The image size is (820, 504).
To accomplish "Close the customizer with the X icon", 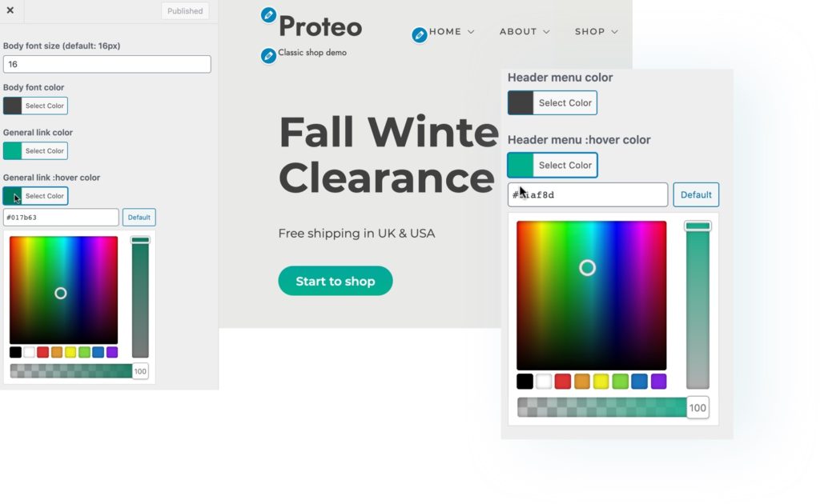I will click(10, 10).
